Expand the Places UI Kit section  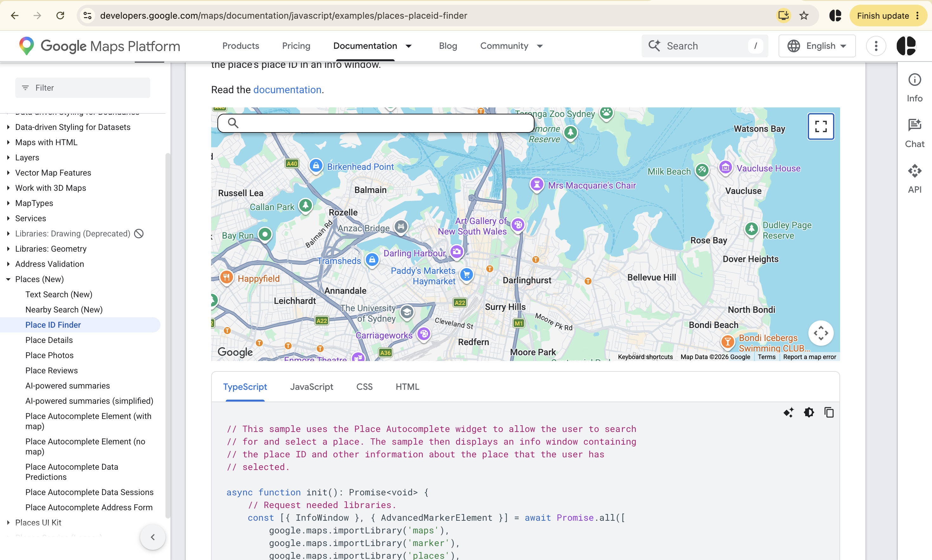tap(8, 522)
